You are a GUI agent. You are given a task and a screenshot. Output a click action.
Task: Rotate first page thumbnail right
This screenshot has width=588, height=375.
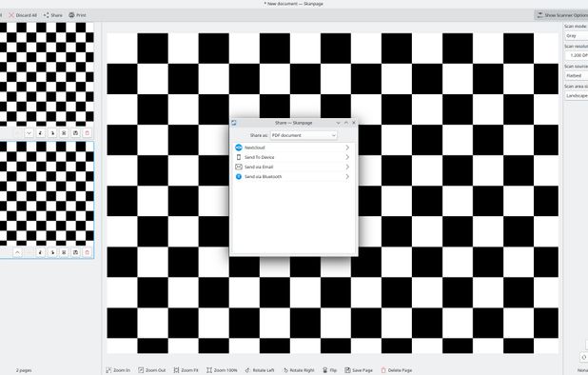(x=52, y=133)
